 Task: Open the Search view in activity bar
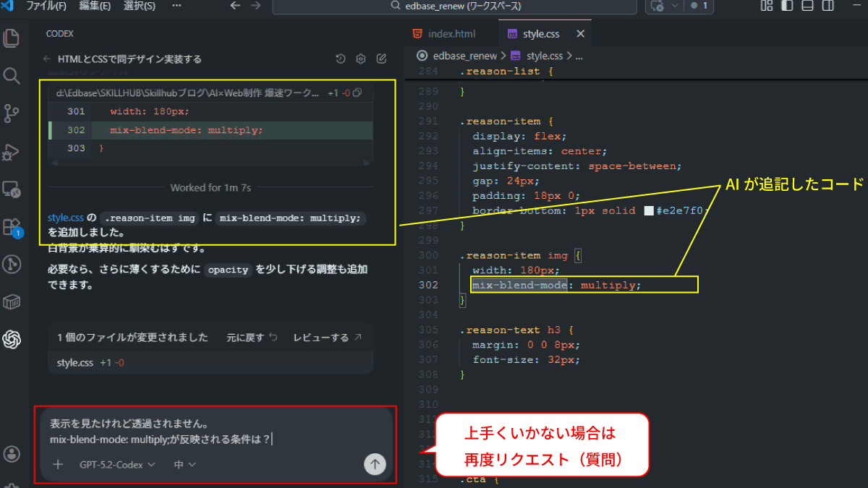pyautogui.click(x=12, y=75)
